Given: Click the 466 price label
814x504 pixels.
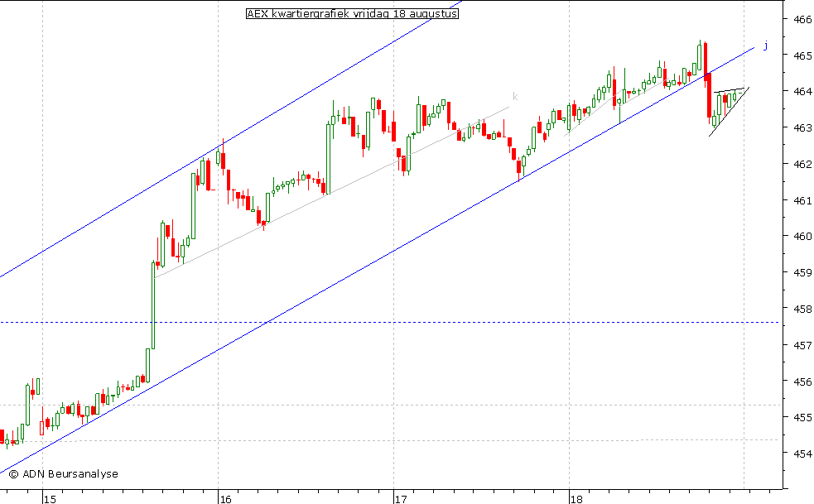Looking at the screenshot, I should 802,19.
